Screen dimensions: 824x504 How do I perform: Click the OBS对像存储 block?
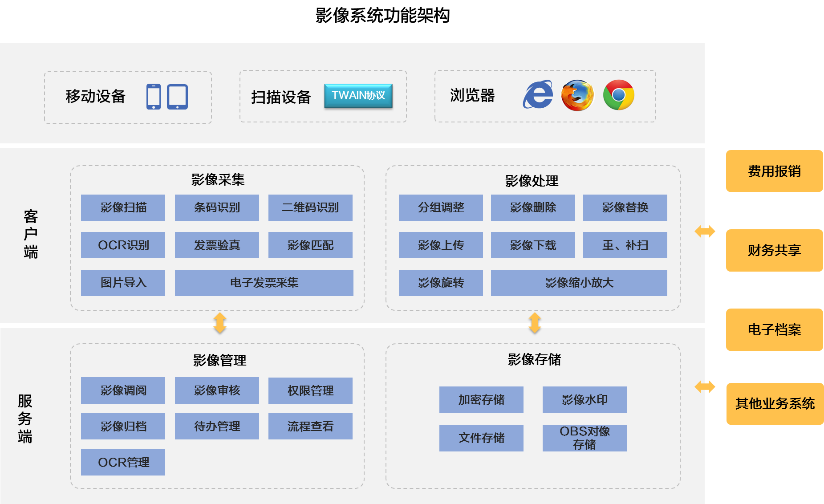(584, 438)
